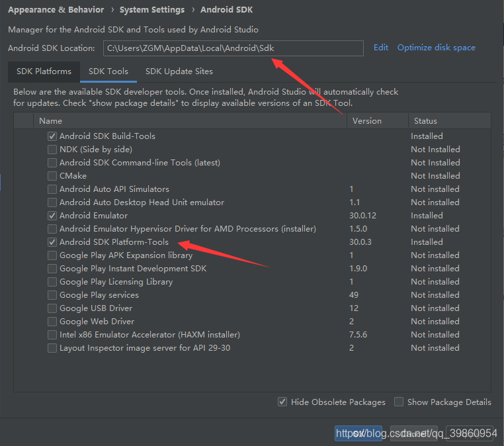Click the Version column header

pos(378,121)
